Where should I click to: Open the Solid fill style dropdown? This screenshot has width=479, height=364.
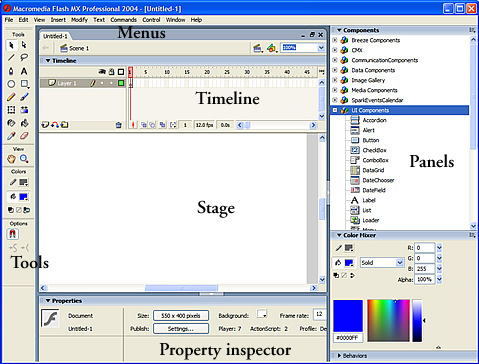click(400, 263)
